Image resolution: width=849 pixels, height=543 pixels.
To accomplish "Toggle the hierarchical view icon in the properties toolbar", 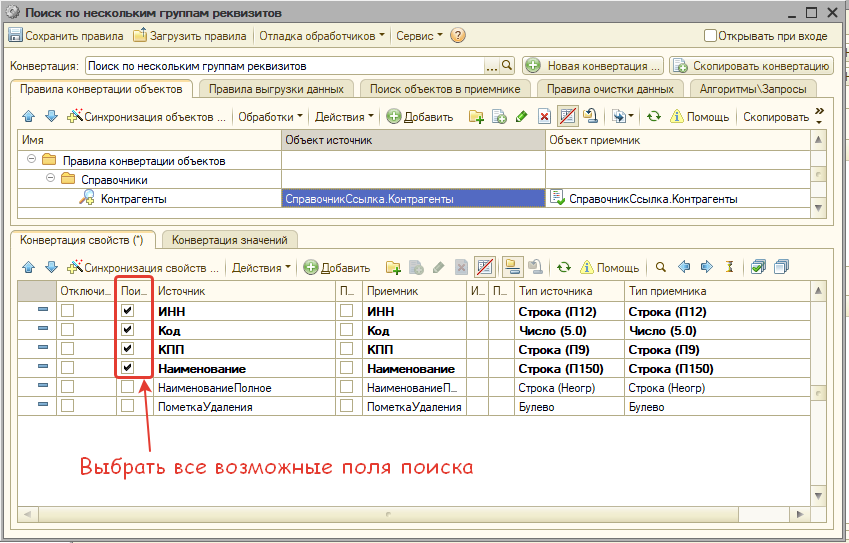I will click(512, 267).
